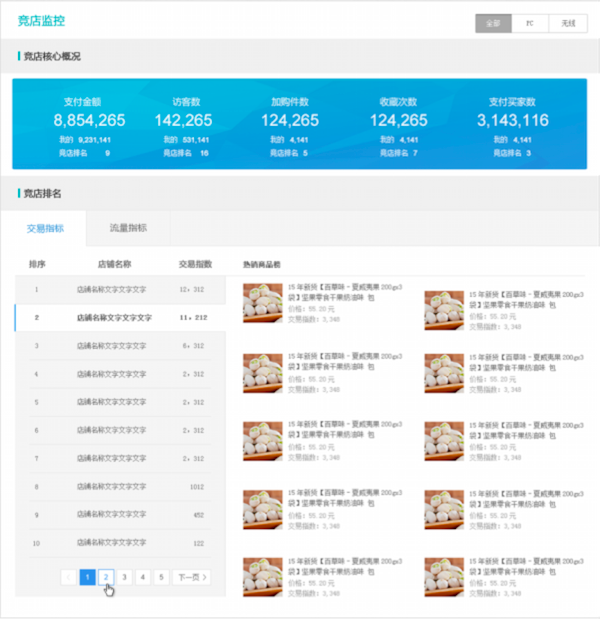The image size is (600, 619).
Task: Click the 热销商品榜 heading
Action: tap(262, 264)
